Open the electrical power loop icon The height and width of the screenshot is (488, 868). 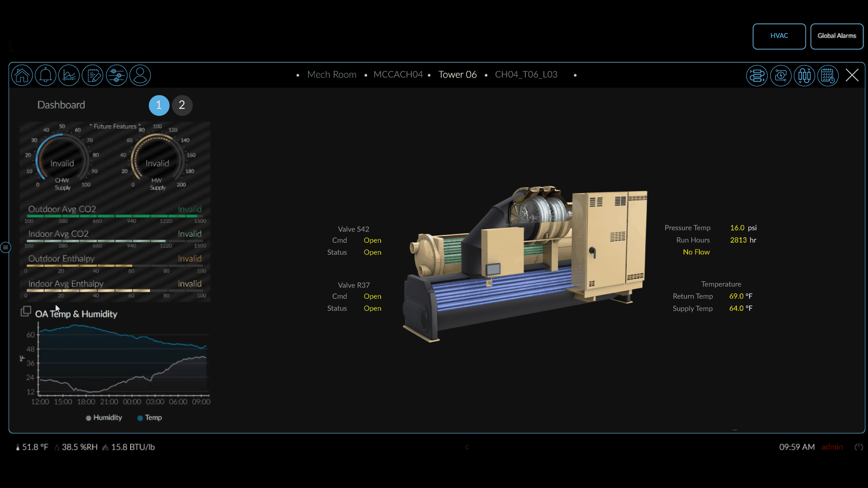(x=781, y=75)
